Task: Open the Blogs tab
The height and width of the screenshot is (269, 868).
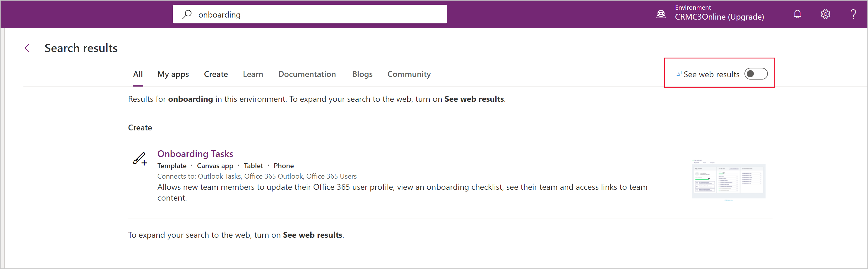Action: (x=362, y=74)
